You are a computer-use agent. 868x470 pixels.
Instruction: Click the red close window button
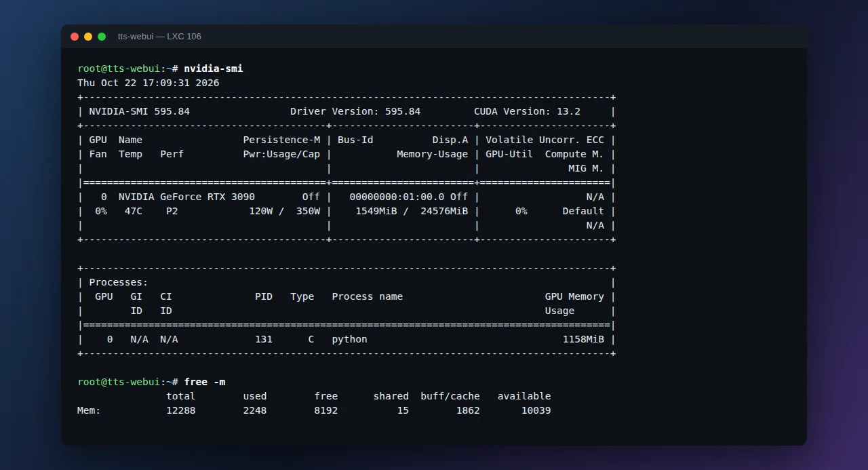[75, 37]
